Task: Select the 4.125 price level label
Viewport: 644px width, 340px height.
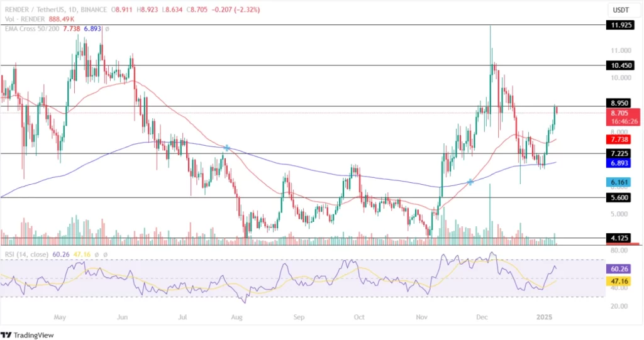Action: pyautogui.click(x=619, y=238)
